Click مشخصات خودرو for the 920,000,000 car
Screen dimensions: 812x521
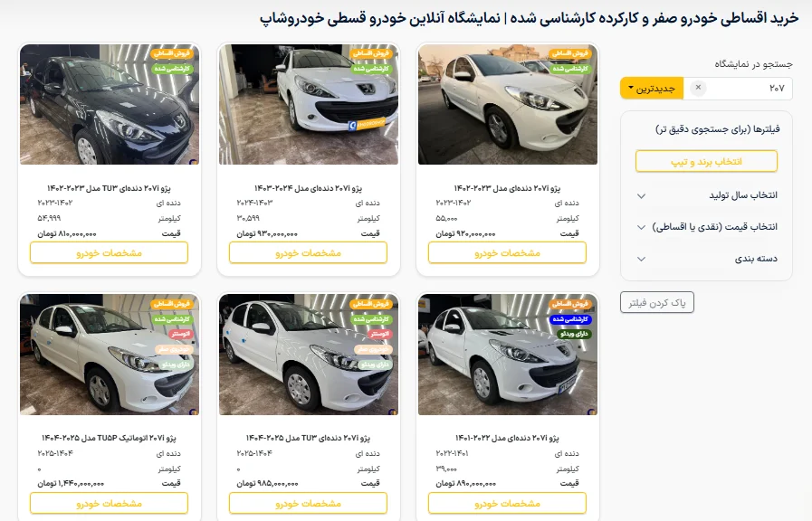pos(508,253)
